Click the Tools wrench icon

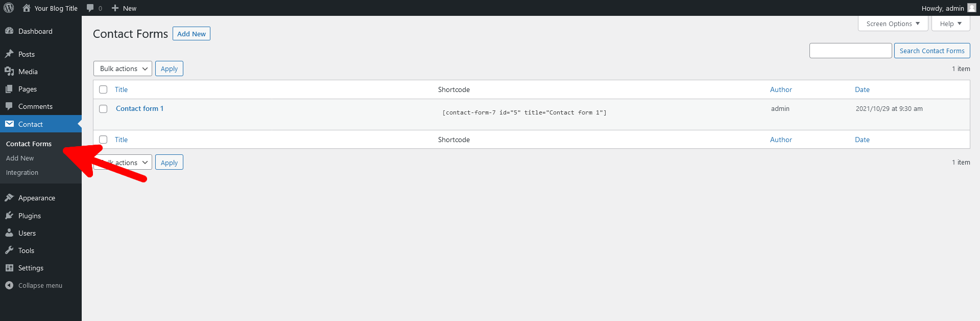pos(9,250)
